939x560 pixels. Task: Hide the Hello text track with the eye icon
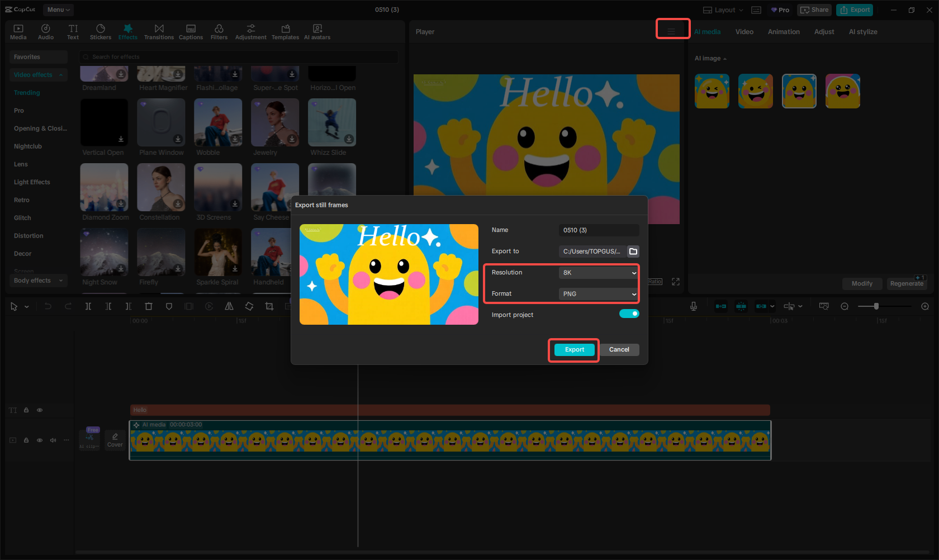pyautogui.click(x=40, y=410)
